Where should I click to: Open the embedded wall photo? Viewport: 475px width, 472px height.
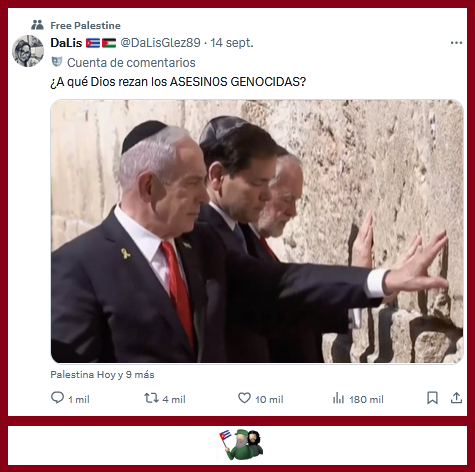click(x=257, y=231)
